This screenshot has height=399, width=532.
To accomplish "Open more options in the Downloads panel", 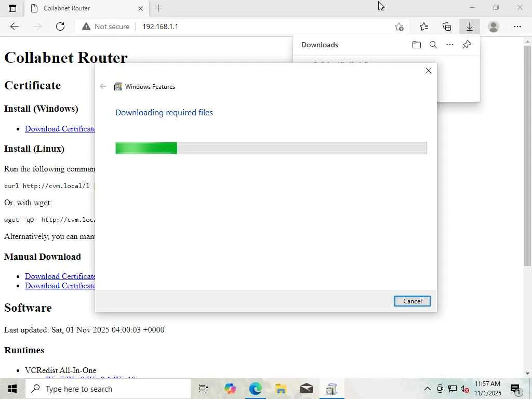I will [x=450, y=45].
